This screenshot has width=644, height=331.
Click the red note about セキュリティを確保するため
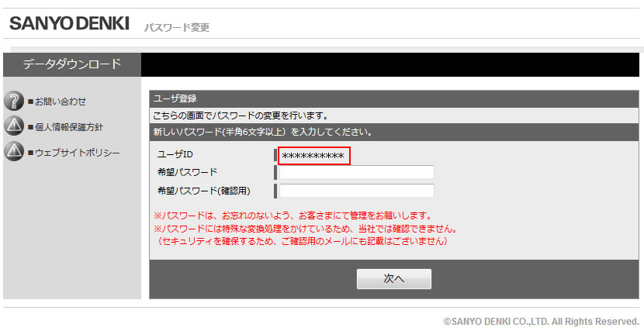302,241
